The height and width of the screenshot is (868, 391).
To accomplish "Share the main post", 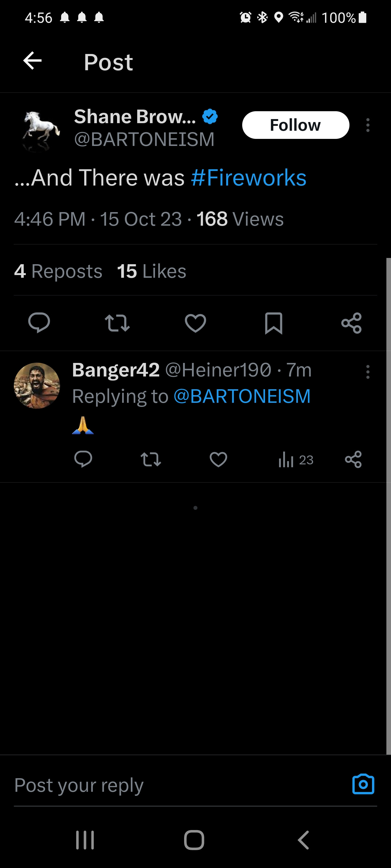I will point(351,323).
